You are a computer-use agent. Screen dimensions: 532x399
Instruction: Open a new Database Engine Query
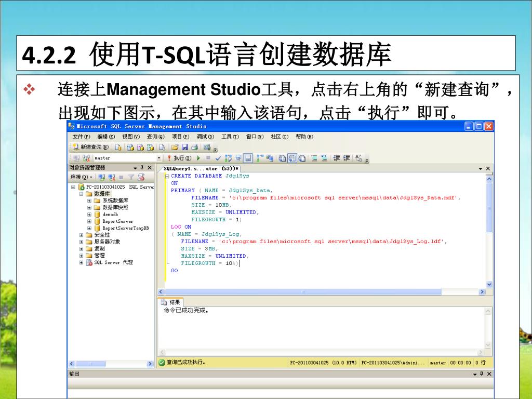[x=118, y=147]
